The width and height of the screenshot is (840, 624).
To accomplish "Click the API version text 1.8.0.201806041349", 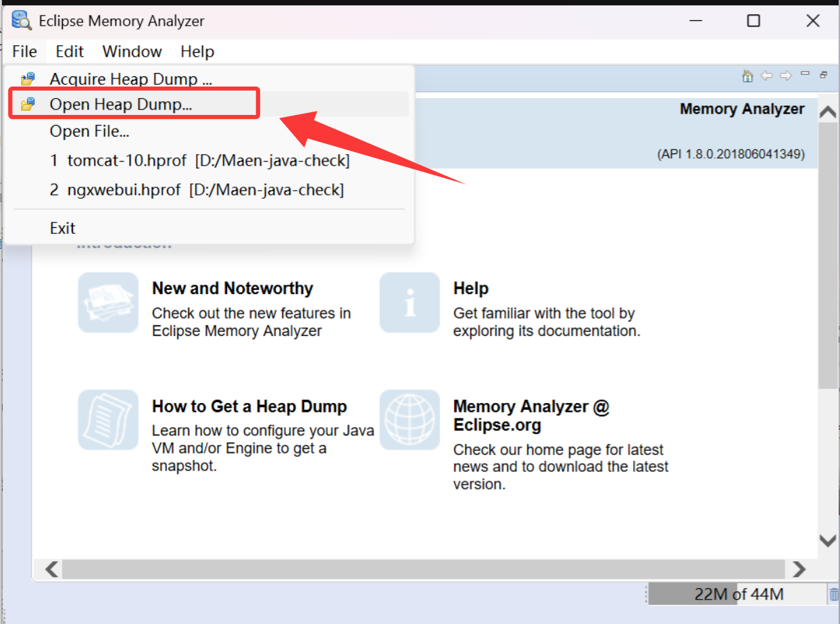I will pyautogui.click(x=731, y=154).
